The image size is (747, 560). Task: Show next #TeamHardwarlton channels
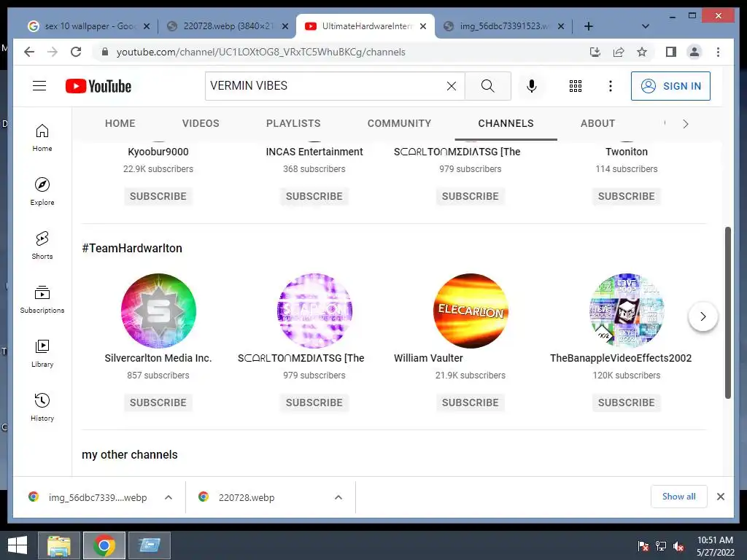click(x=703, y=316)
